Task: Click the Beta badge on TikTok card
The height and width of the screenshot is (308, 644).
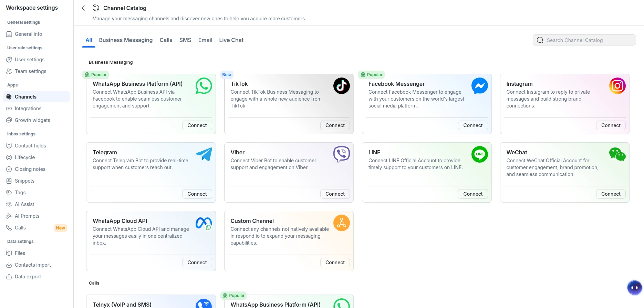Action: (227, 74)
